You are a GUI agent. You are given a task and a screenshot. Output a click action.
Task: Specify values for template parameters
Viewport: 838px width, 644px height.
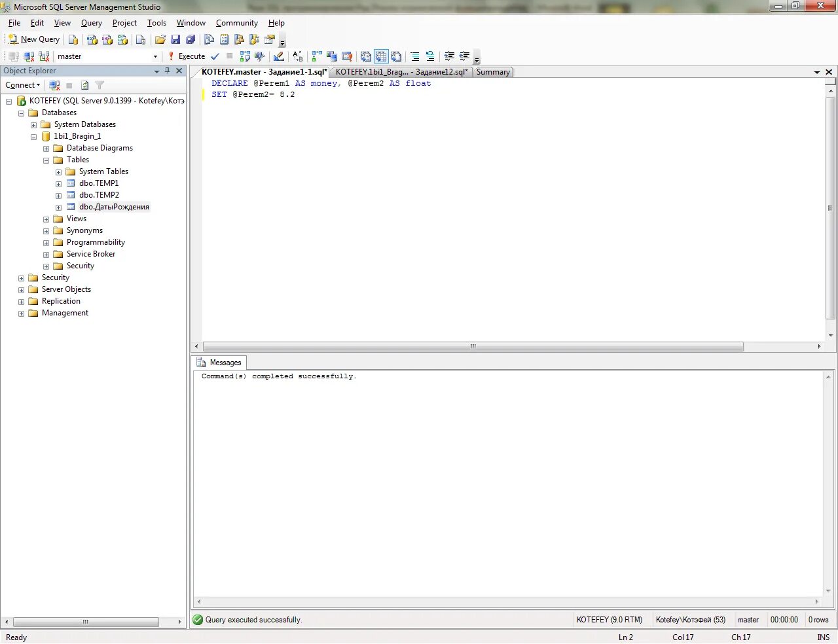(298, 56)
